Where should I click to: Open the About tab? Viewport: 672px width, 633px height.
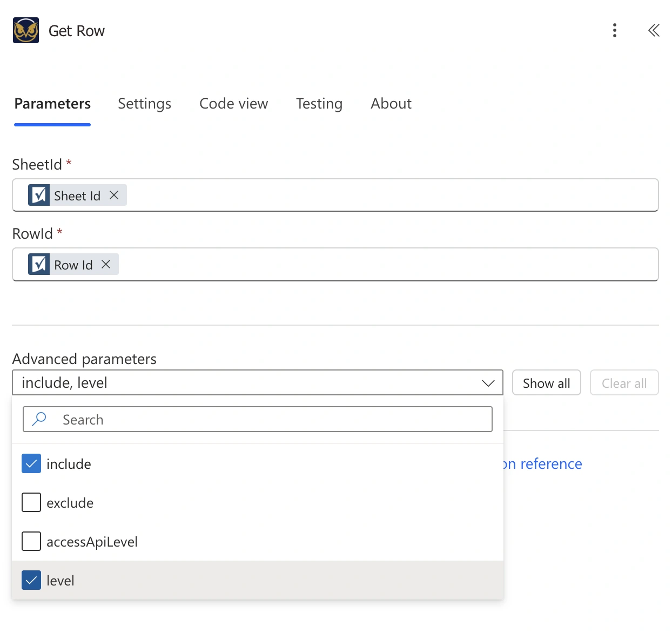(x=391, y=104)
